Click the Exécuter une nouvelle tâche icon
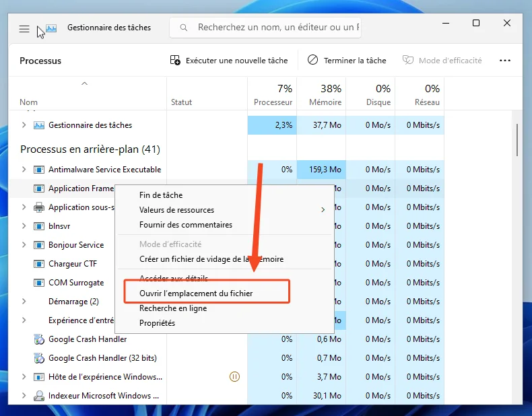Viewport: 532px width, 416px height. pyautogui.click(x=175, y=61)
